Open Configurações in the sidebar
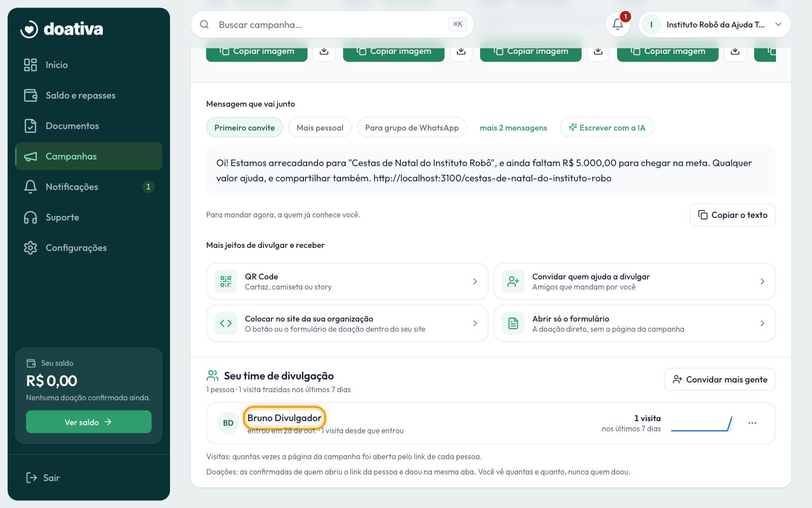This screenshot has width=812, height=508. pos(89,248)
